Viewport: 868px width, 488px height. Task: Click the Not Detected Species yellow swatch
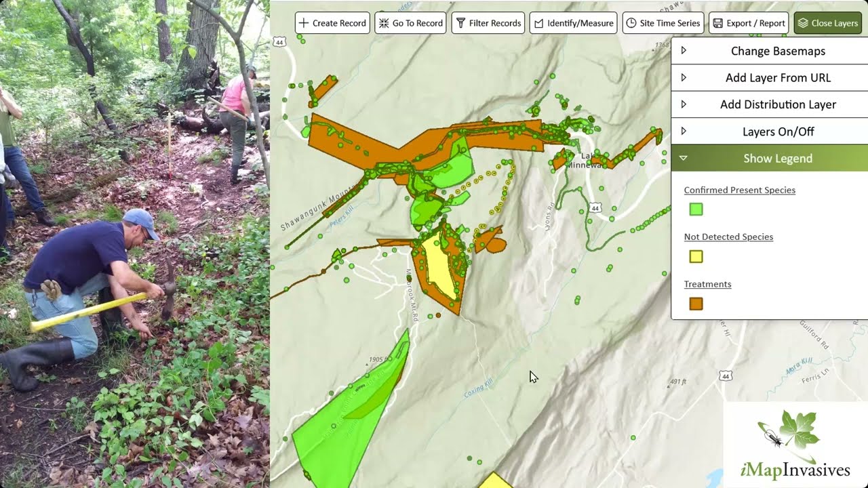[x=696, y=256]
